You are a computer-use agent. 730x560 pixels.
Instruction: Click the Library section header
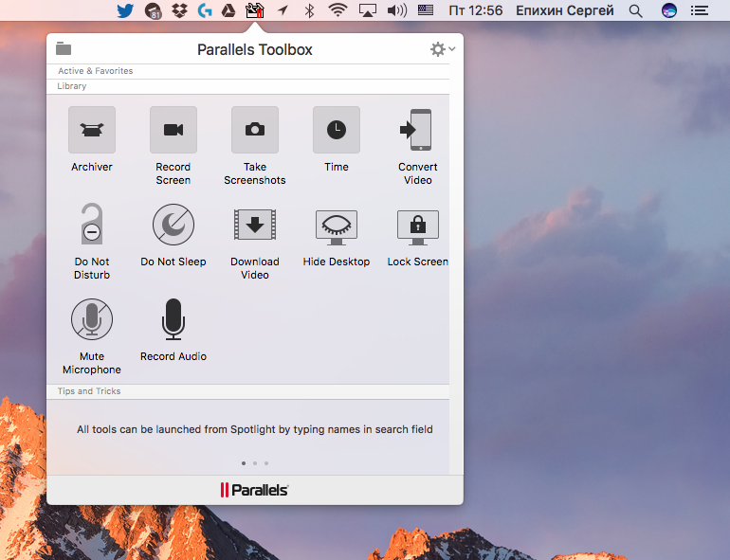tap(72, 86)
